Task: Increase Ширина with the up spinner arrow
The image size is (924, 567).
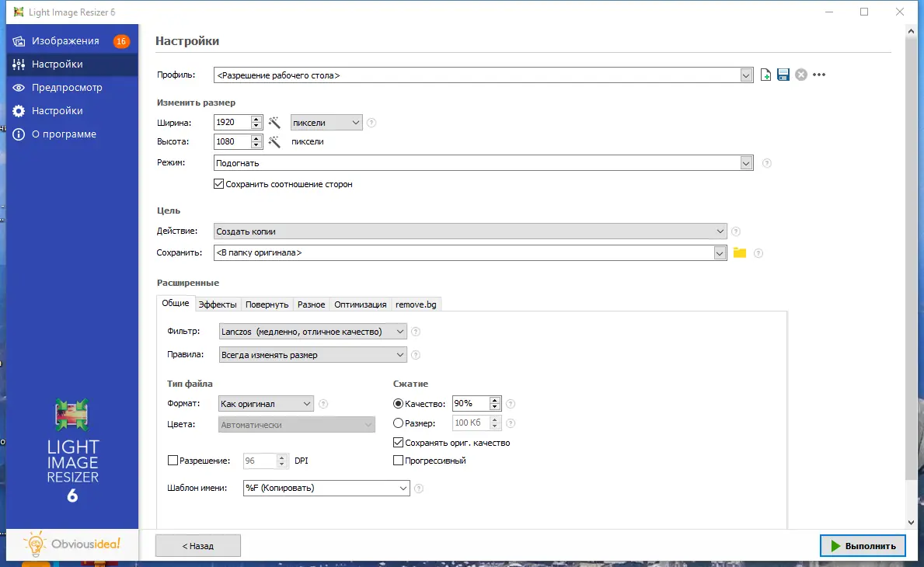Action: [256, 119]
